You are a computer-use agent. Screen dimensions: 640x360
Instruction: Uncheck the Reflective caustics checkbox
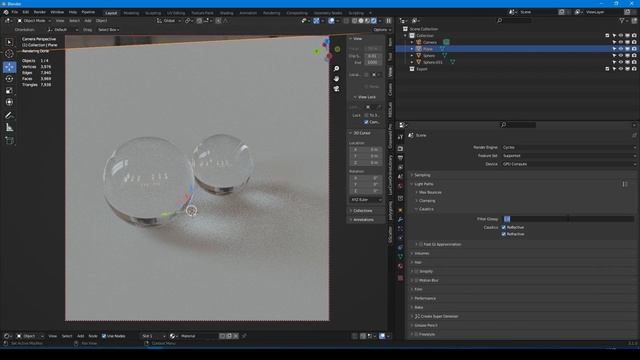click(504, 227)
